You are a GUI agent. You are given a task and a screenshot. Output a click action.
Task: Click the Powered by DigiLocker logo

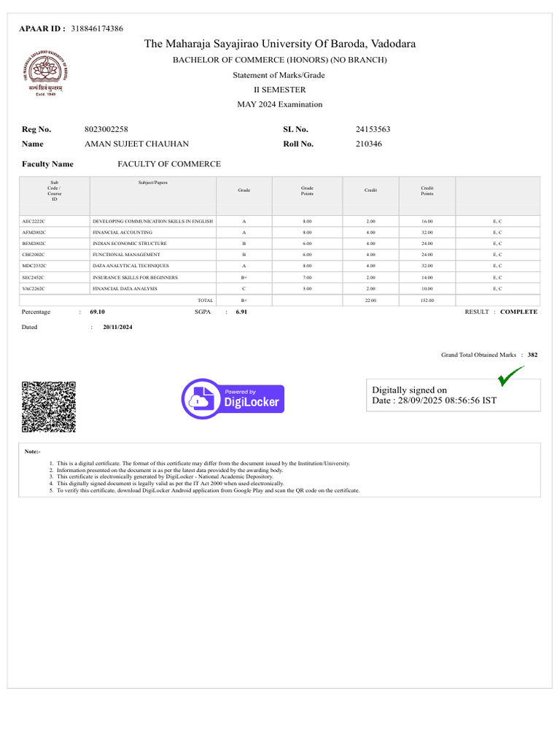coord(233,399)
